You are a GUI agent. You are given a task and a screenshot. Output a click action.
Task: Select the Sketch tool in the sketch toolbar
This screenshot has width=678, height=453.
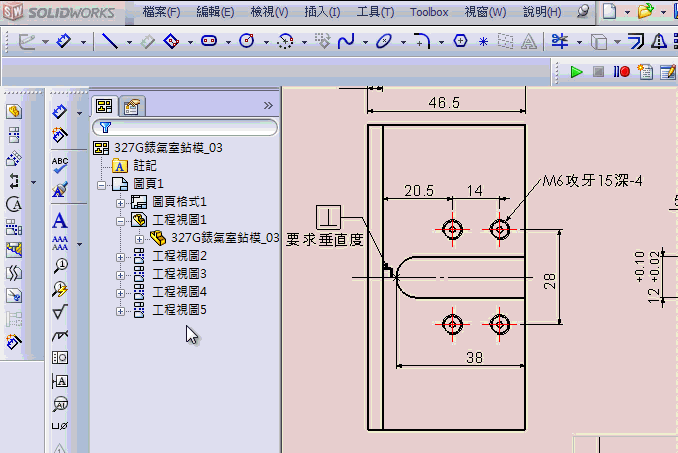point(26,41)
